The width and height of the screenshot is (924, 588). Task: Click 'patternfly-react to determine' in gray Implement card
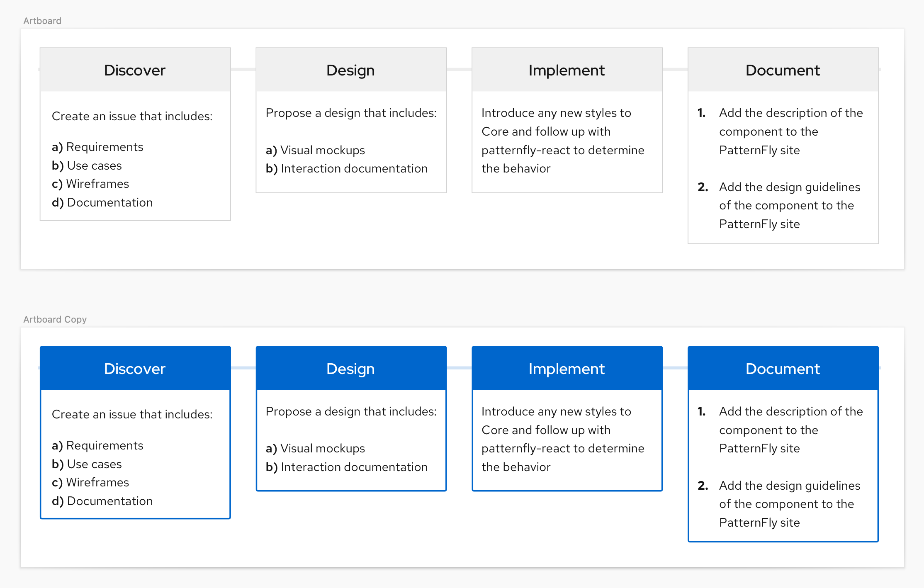(563, 150)
